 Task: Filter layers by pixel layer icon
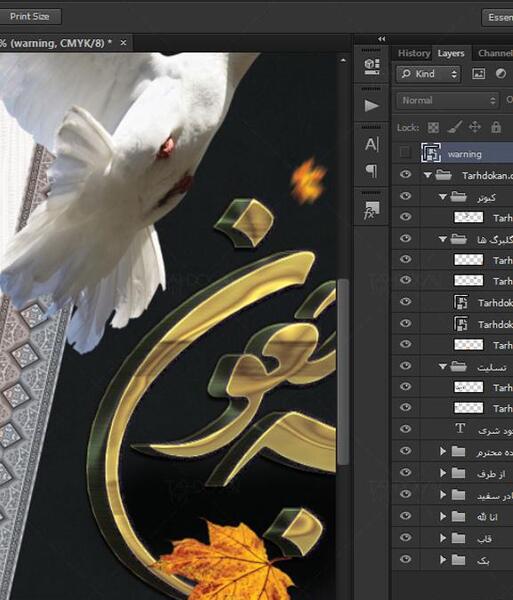point(479,73)
